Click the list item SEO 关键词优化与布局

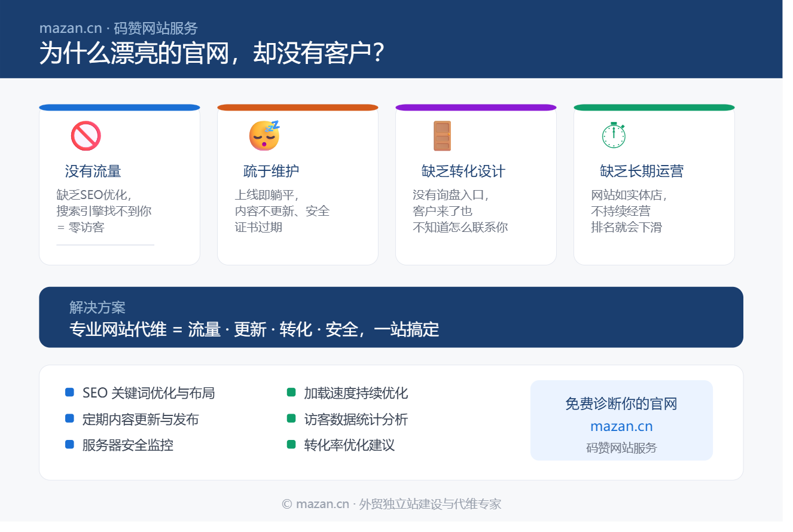click(149, 393)
